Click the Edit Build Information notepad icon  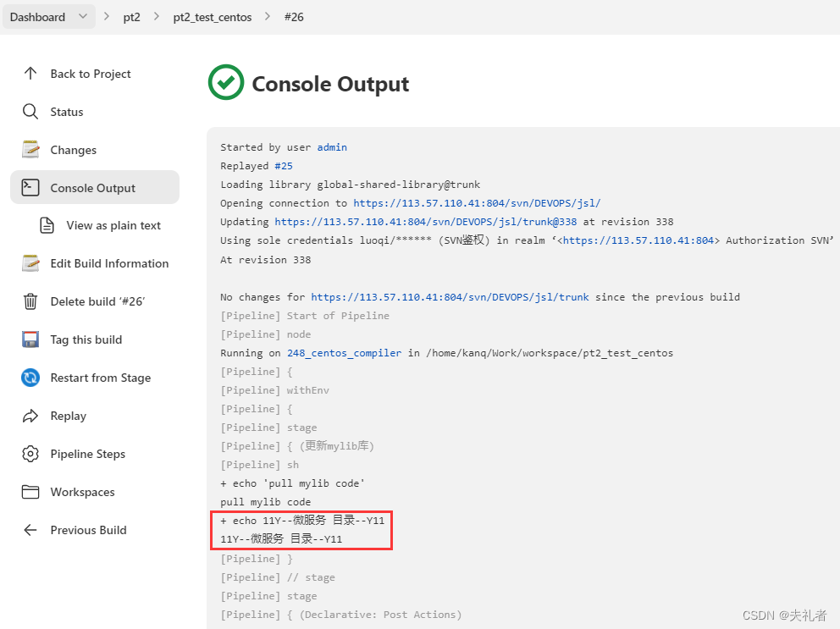point(30,263)
